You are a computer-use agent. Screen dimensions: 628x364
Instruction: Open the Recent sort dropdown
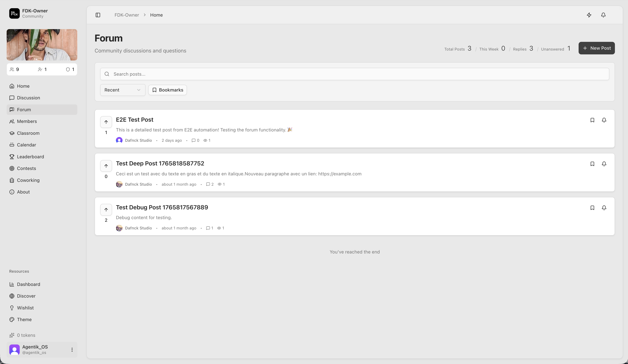point(123,90)
